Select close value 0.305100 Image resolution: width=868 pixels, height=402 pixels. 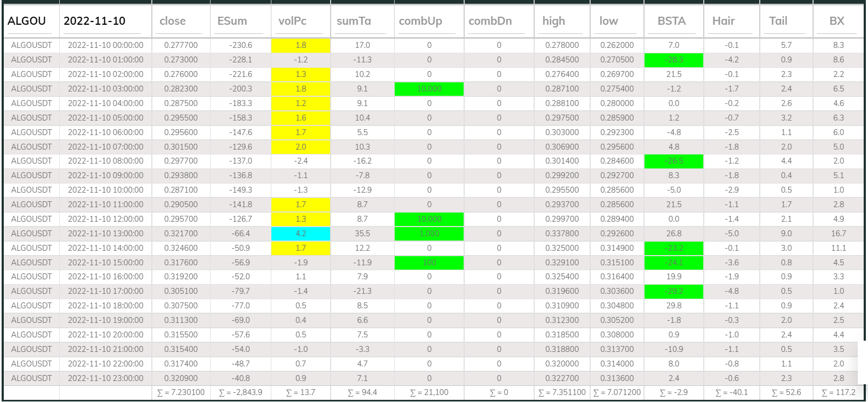181,291
